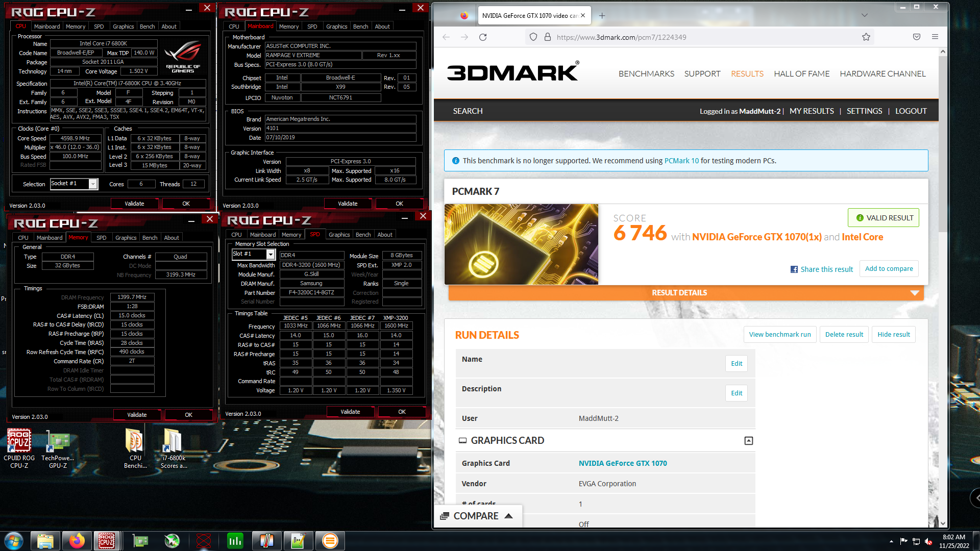Collapse the GRAPHICS CARD section

point(748,441)
